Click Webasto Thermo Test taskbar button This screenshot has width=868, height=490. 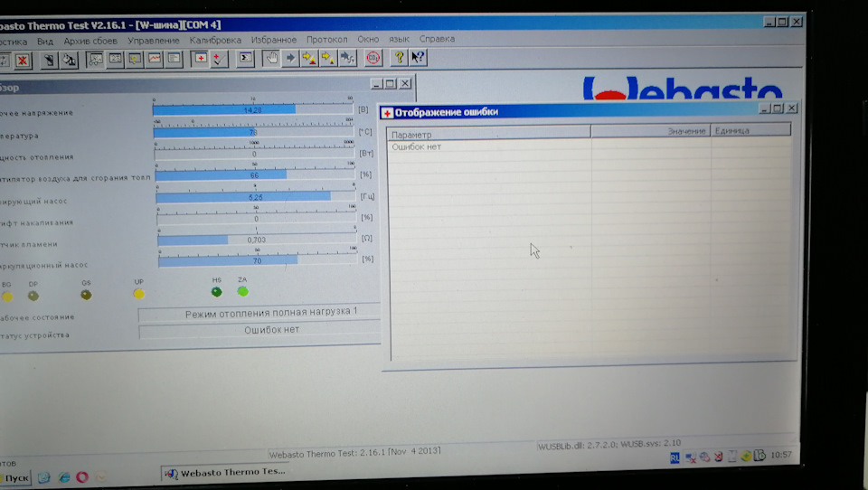(227, 472)
